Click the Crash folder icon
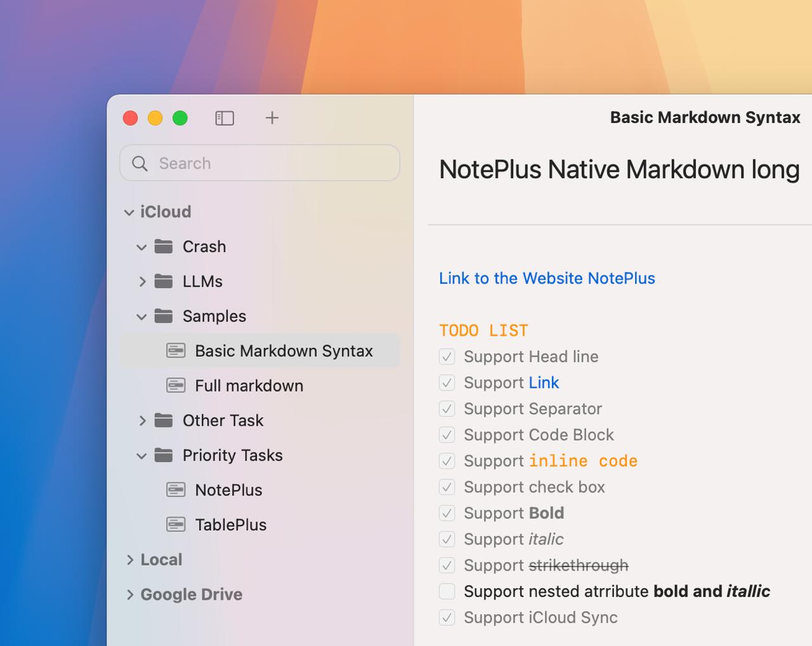The width and height of the screenshot is (812, 646). click(x=164, y=246)
